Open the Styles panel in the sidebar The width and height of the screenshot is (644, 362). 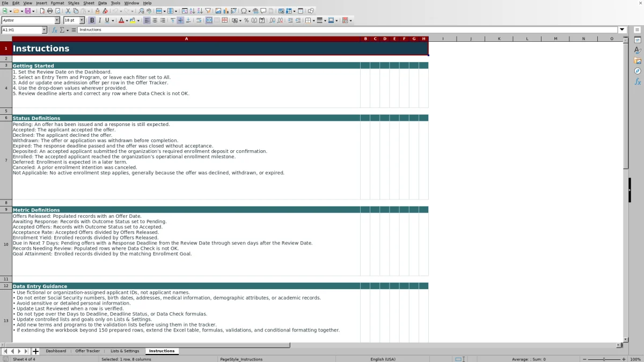638,50
